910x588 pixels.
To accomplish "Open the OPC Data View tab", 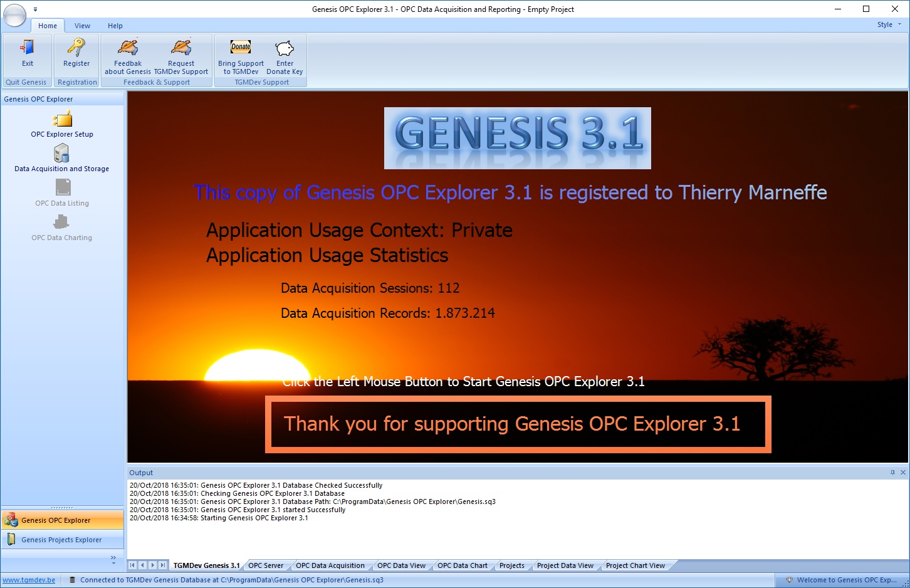I will (401, 565).
